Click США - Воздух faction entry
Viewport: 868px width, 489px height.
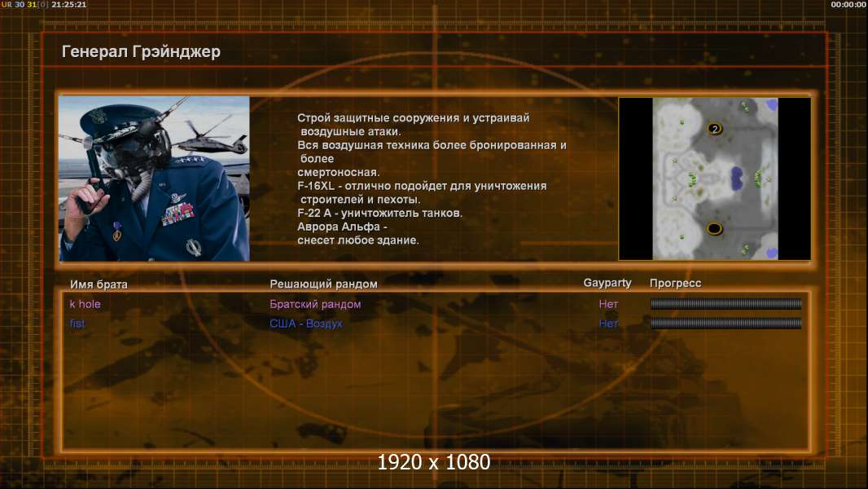click(x=305, y=324)
